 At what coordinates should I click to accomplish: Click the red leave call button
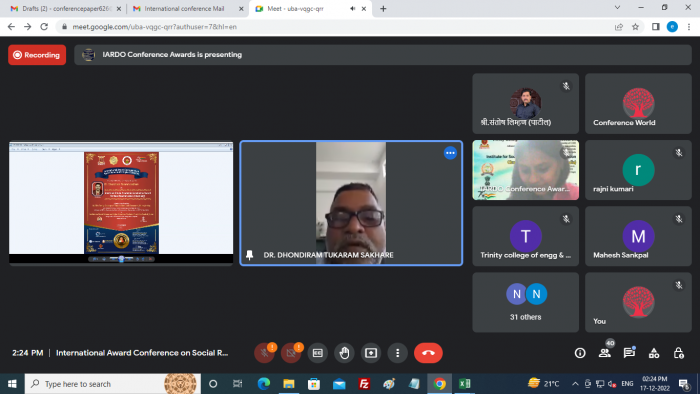pyautogui.click(x=428, y=353)
